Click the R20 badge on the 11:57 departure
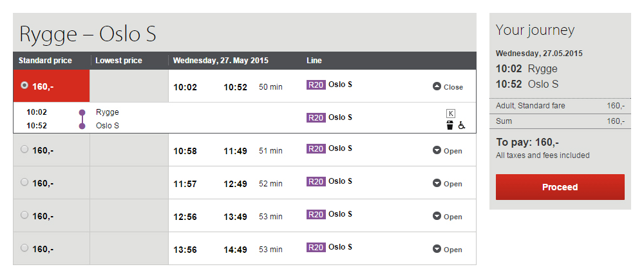The image size is (644, 278). 316,182
